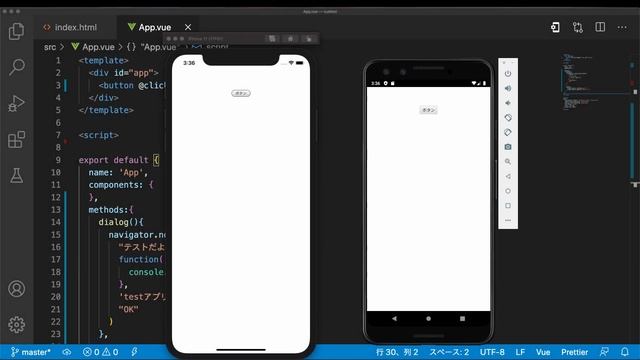Click "OK" string on line 21
Screen dimensions: 640x360
pos(128,309)
